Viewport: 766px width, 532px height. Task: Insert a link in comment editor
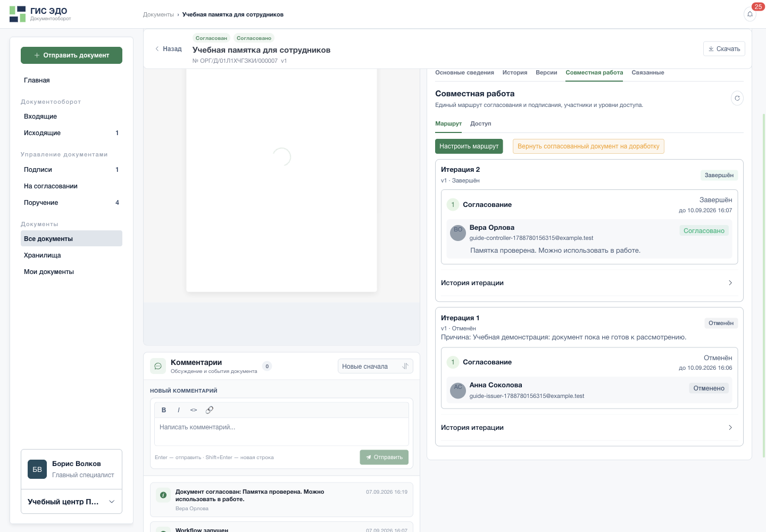coord(210,410)
